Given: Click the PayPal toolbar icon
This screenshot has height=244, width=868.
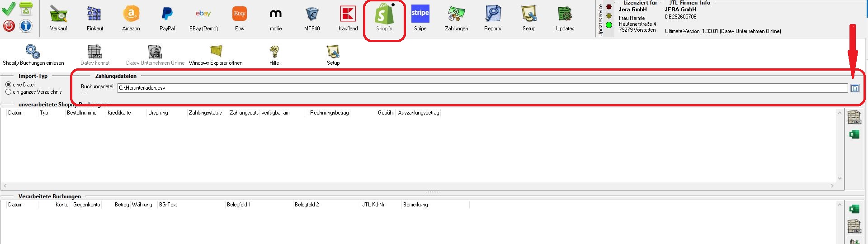Looking at the screenshot, I should [x=167, y=18].
